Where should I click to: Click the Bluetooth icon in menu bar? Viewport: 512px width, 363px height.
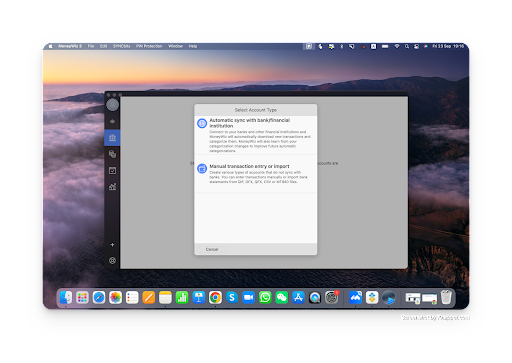(x=341, y=46)
